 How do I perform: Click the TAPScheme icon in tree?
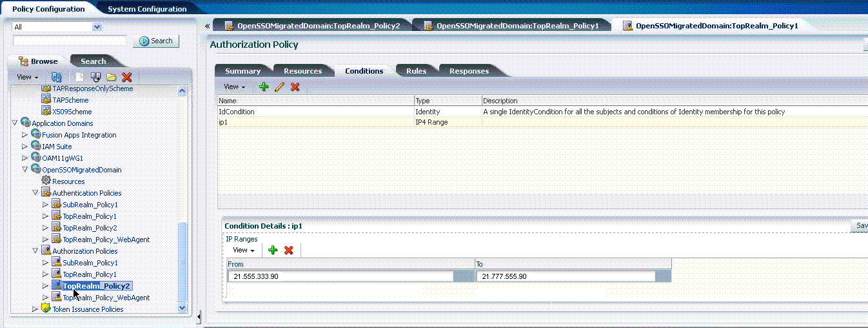(x=46, y=100)
